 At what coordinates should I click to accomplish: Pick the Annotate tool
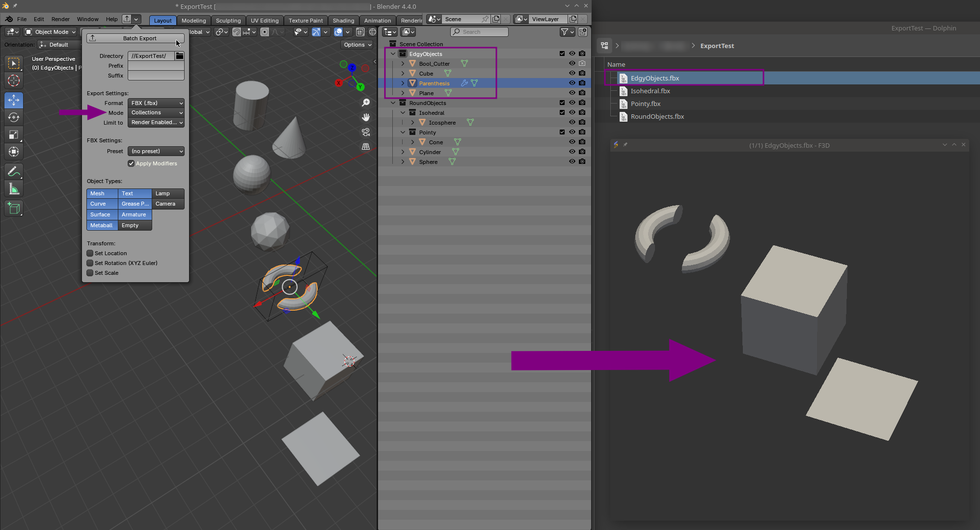(13, 171)
